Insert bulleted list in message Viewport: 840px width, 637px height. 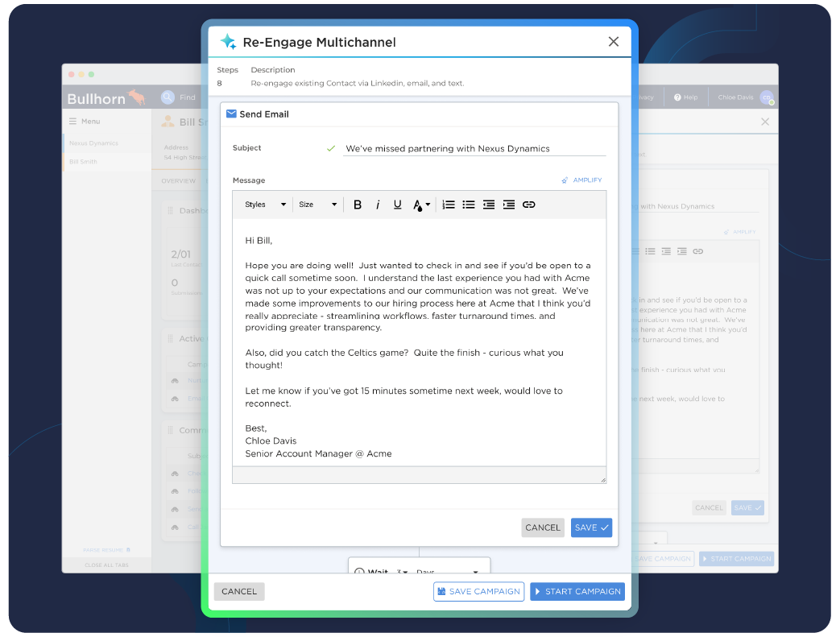coord(469,205)
